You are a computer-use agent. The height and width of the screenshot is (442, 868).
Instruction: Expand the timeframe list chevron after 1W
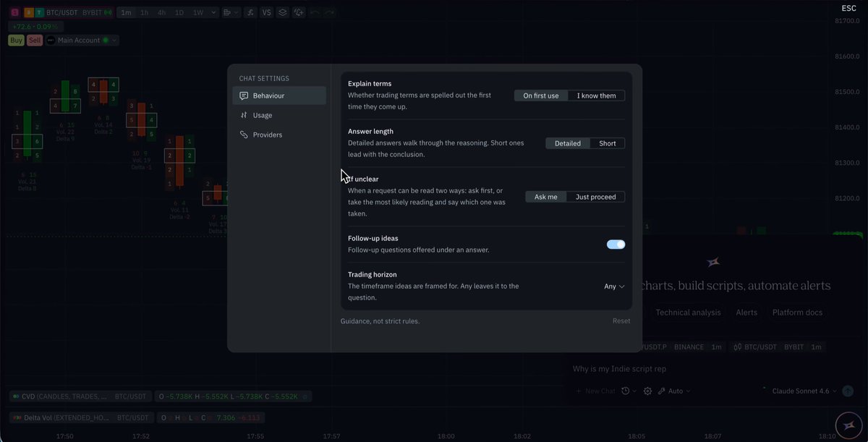pyautogui.click(x=213, y=12)
